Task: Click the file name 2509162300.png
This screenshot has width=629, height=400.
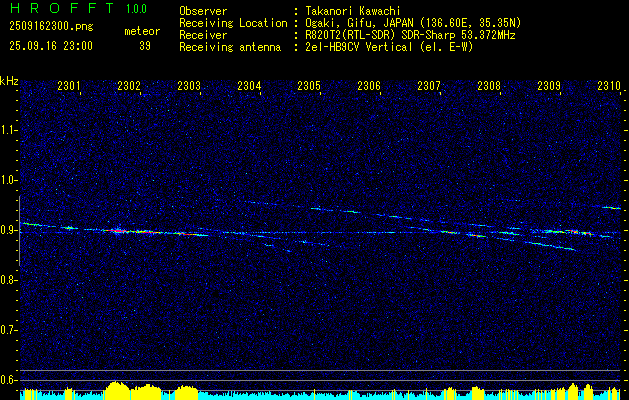Action: tap(51, 27)
